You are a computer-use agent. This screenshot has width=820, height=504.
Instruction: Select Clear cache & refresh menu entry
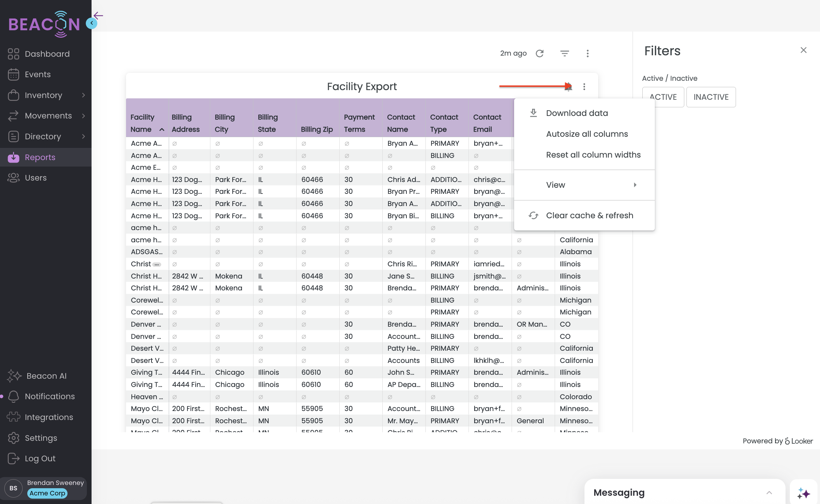(x=590, y=215)
